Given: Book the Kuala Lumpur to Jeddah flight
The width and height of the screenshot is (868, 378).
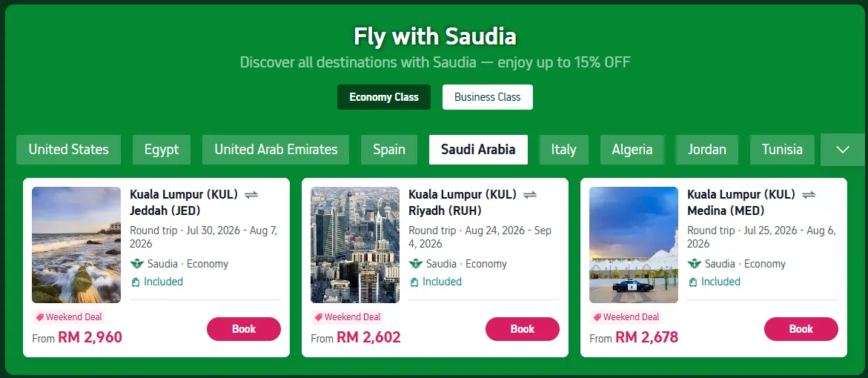Looking at the screenshot, I should pyautogui.click(x=244, y=329).
